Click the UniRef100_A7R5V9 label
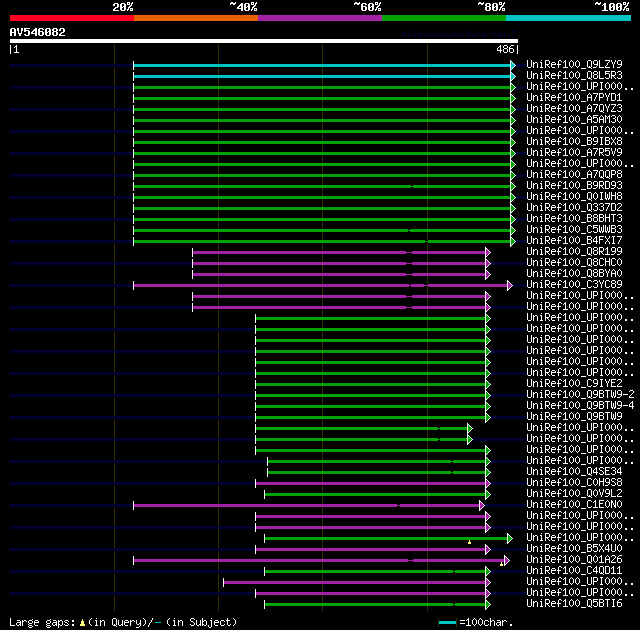This screenshot has width=640, height=630. point(574,153)
